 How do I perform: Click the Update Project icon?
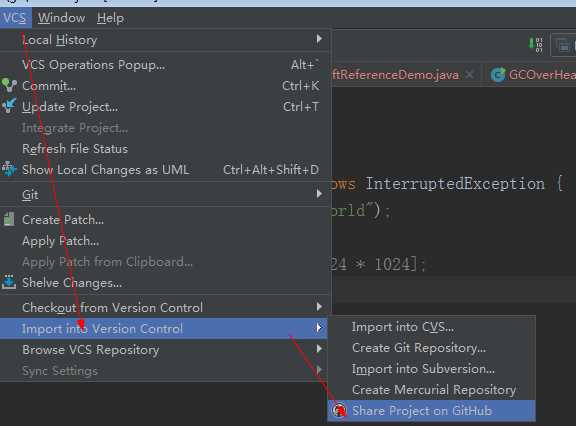(9, 106)
